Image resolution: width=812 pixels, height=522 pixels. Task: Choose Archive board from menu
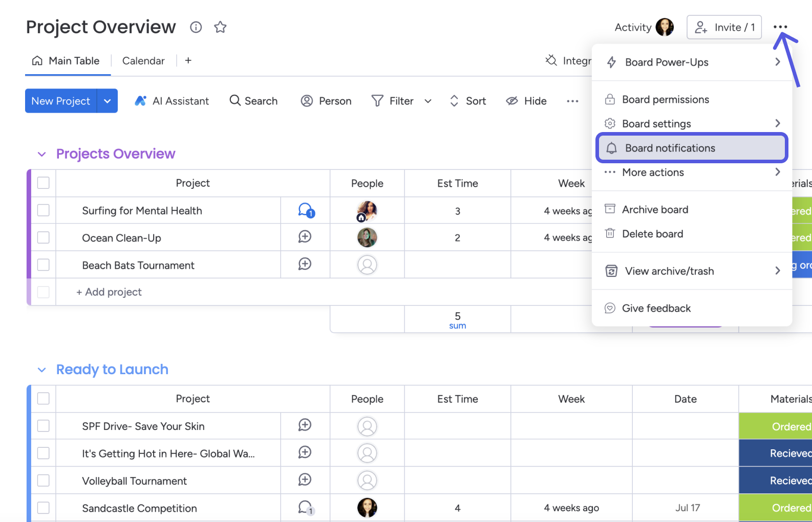(x=692, y=209)
